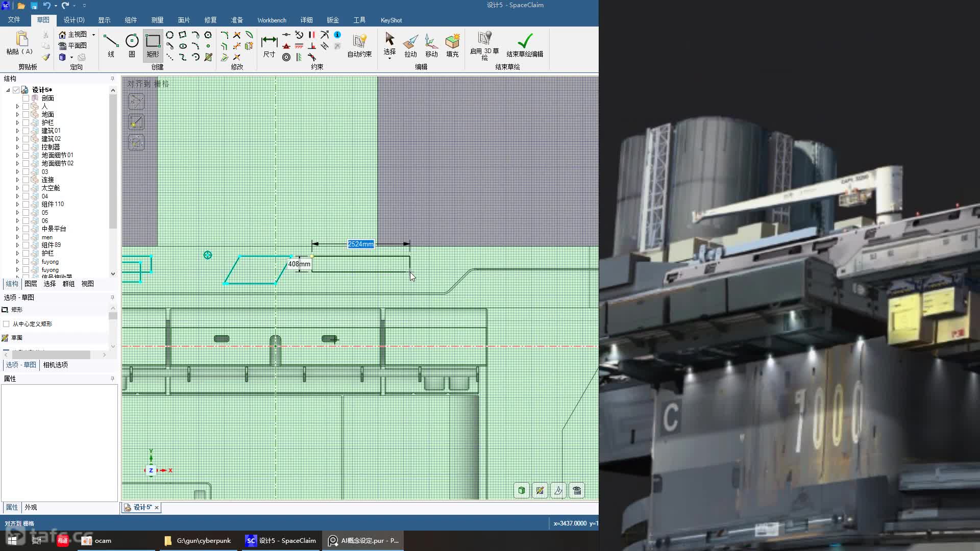The width and height of the screenshot is (980, 551).
Task: Open the 外观 properties tab
Action: point(31,507)
